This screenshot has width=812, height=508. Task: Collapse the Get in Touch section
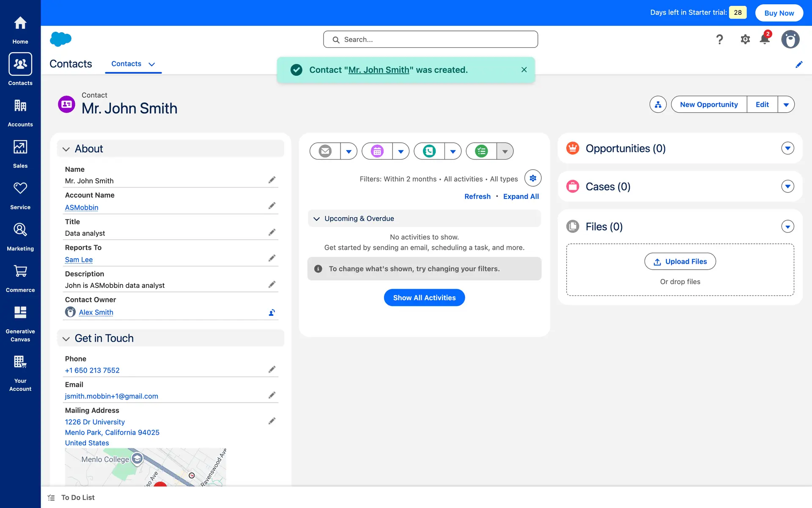coord(66,339)
